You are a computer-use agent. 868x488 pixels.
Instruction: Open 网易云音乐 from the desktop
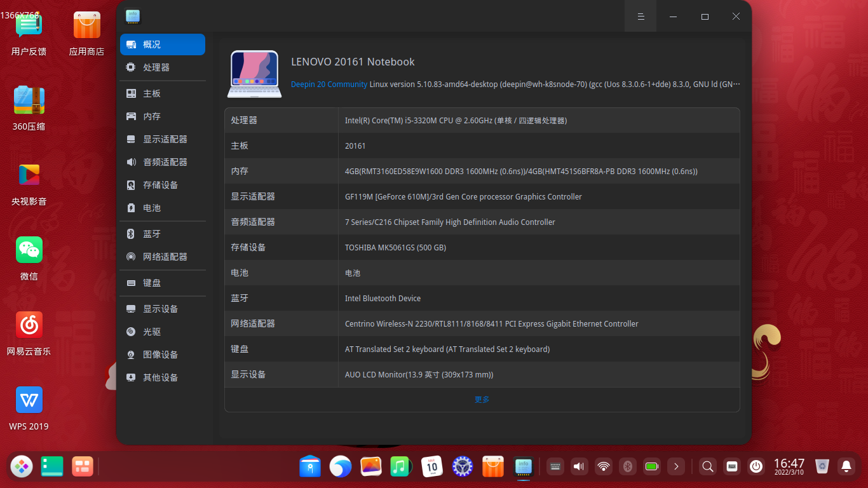point(29,324)
